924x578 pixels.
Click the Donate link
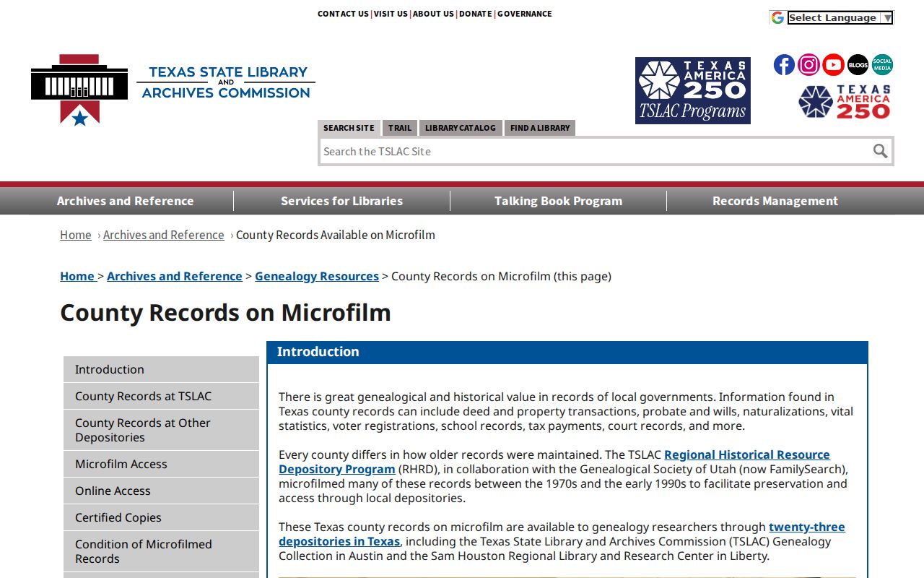click(475, 14)
